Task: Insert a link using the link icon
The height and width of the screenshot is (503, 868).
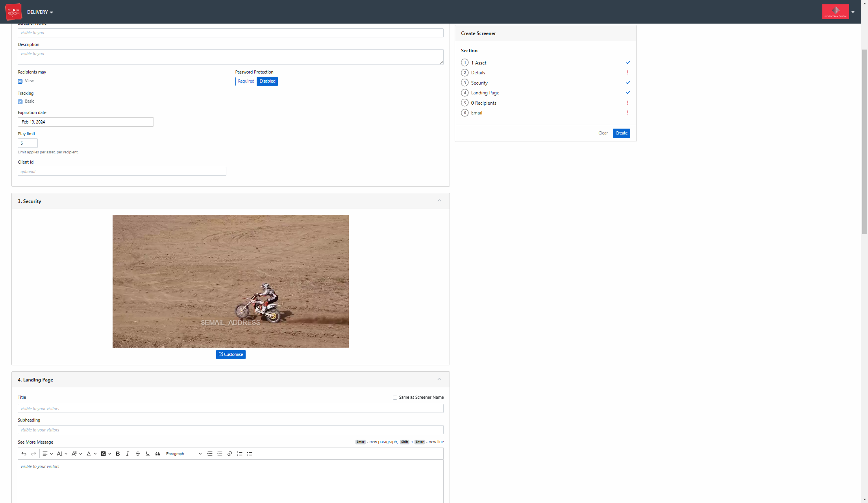Action: [229, 453]
